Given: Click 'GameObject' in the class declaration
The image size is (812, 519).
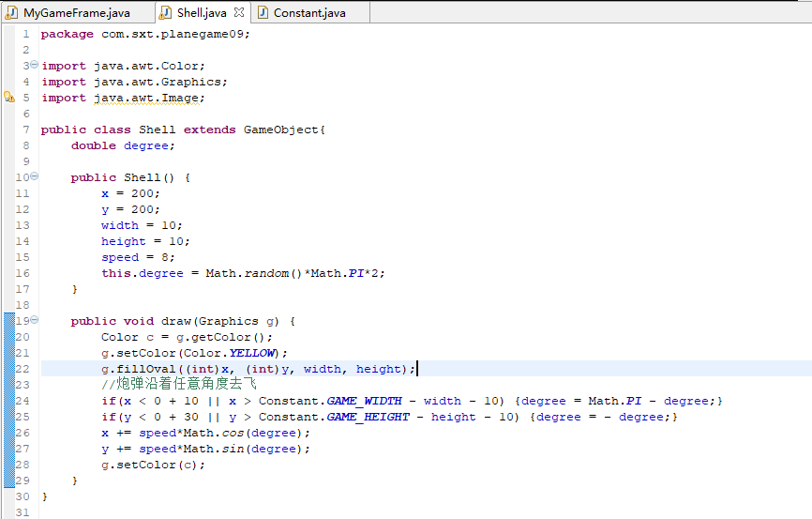Looking at the screenshot, I should point(280,130).
